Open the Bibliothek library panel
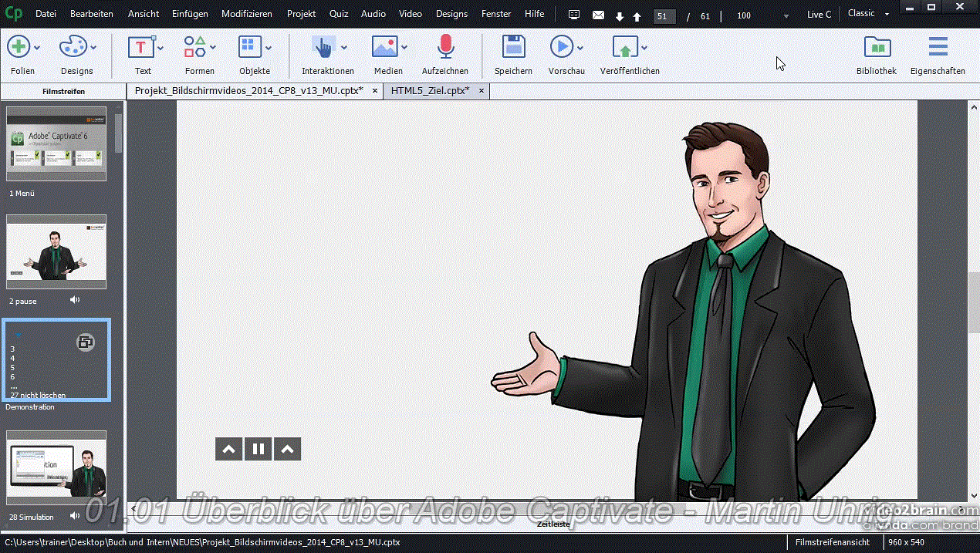 coord(877,47)
